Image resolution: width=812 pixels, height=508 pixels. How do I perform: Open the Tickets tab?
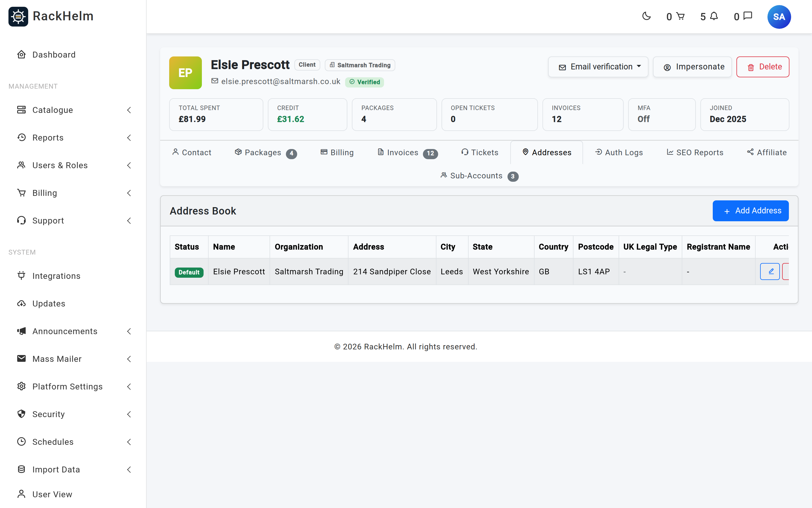pos(480,152)
